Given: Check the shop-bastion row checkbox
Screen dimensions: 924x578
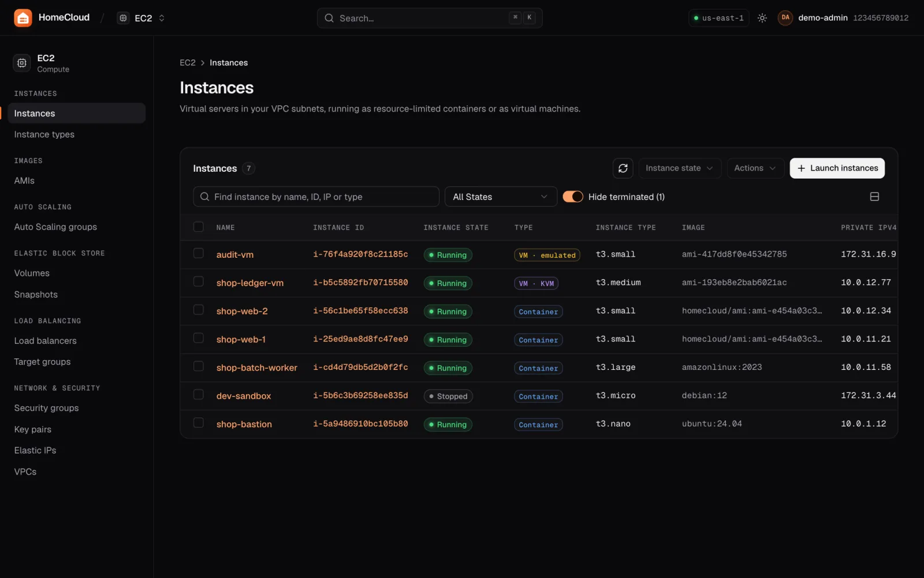Looking at the screenshot, I should point(198,423).
